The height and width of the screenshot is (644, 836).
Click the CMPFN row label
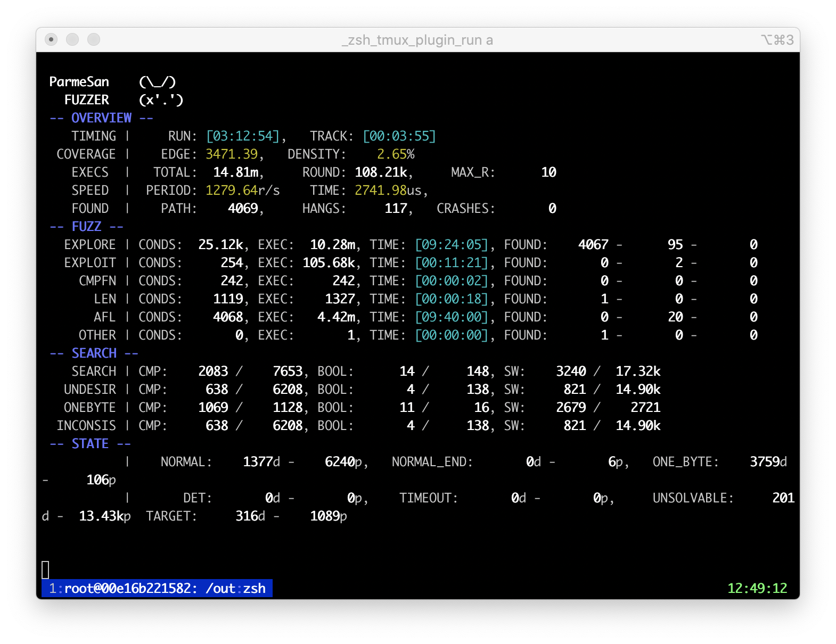97,281
